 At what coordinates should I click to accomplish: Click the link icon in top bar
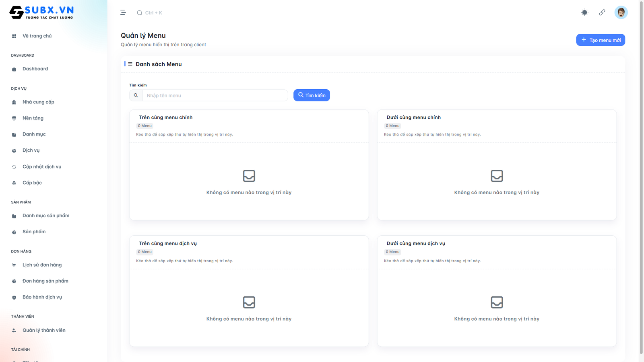coord(602,12)
